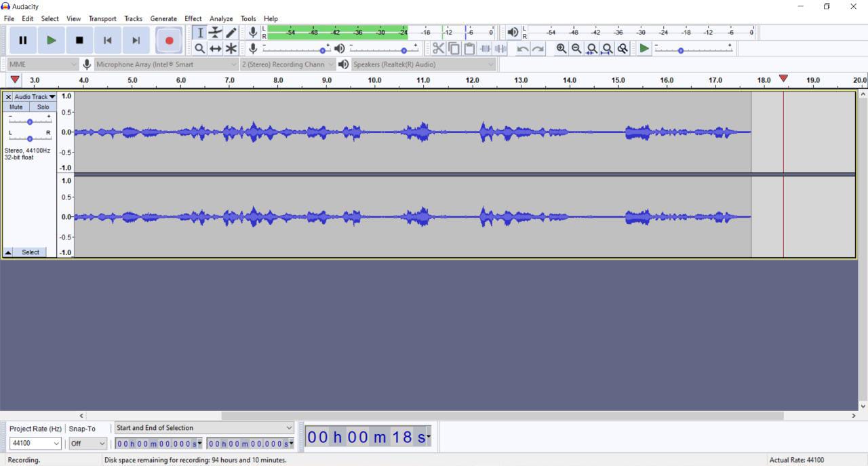The image size is (868, 466).
Task: Open the Effect menu
Action: click(x=193, y=19)
